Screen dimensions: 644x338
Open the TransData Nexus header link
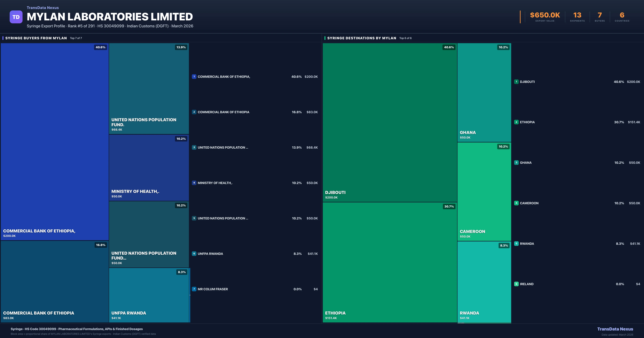tap(43, 8)
